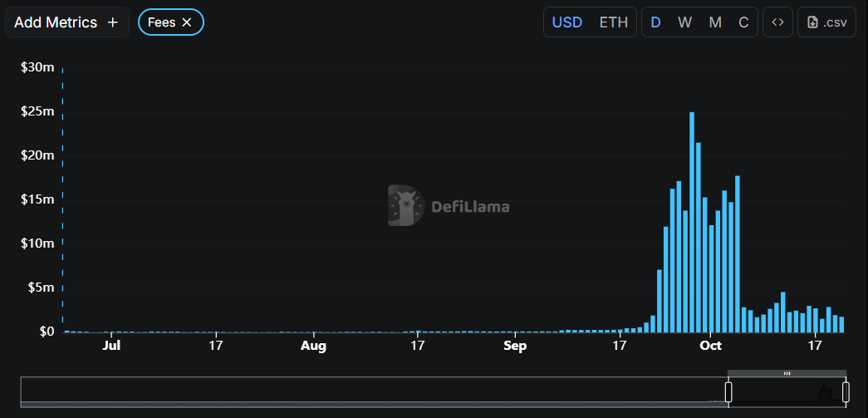This screenshot has width=868, height=418.
Task: Click the tallest bar near $25m
Action: [x=692, y=224]
